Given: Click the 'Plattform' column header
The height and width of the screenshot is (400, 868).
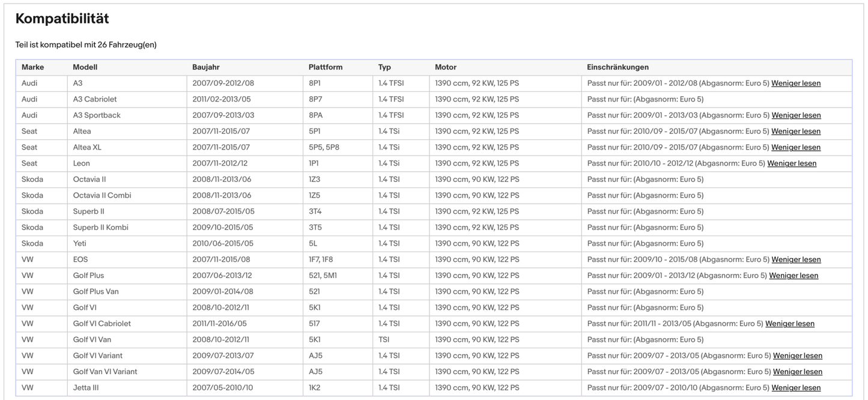Looking at the screenshot, I should 325,67.
